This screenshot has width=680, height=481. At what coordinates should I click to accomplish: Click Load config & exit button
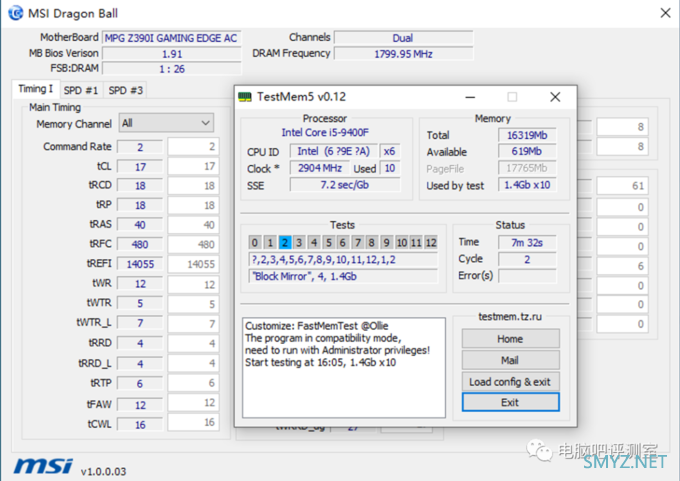[510, 382]
